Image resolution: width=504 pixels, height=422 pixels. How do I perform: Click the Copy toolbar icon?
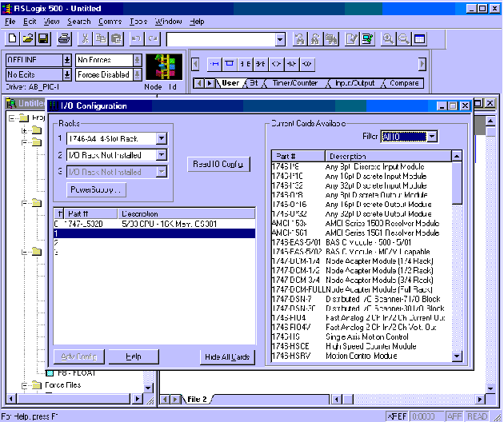[101, 39]
